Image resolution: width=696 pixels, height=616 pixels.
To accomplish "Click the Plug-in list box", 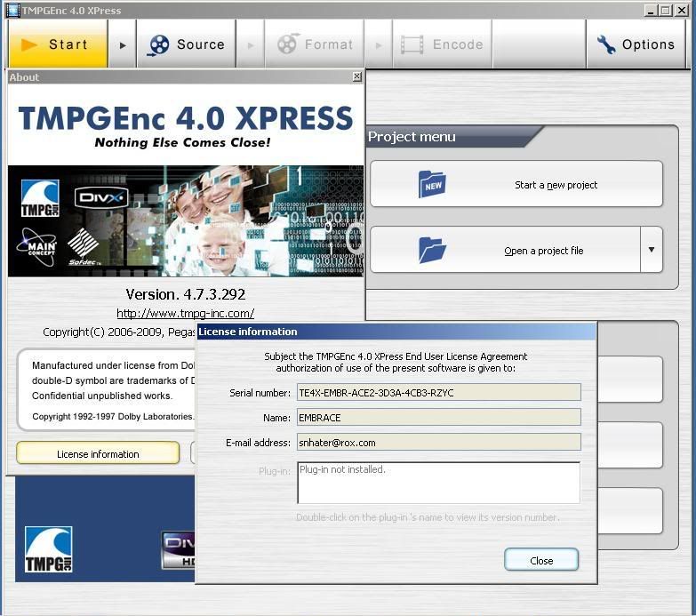I will pos(438,483).
